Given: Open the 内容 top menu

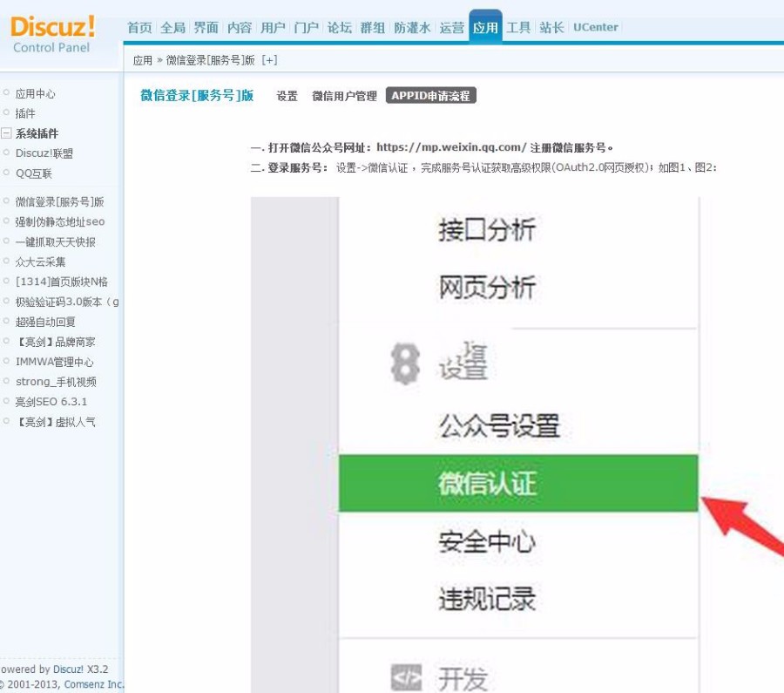Looking at the screenshot, I should [x=240, y=28].
